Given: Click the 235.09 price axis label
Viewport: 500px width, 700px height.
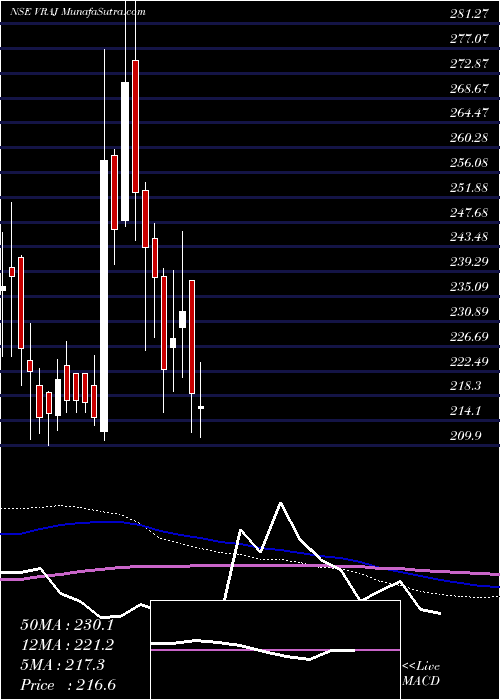Looking at the screenshot, I should tap(468, 287).
